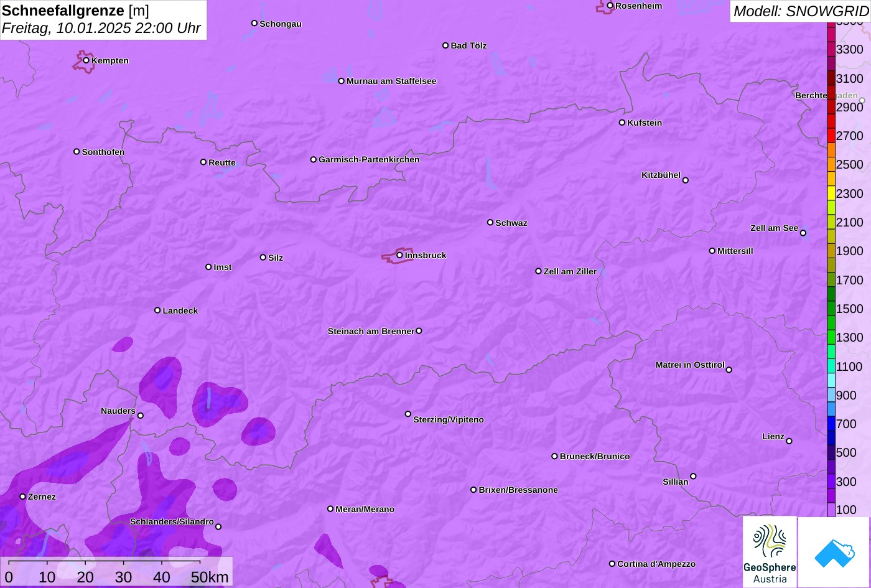This screenshot has width=871, height=588.
Task: Click the Sterzing/Vipiteno town label
Action: coord(449,420)
